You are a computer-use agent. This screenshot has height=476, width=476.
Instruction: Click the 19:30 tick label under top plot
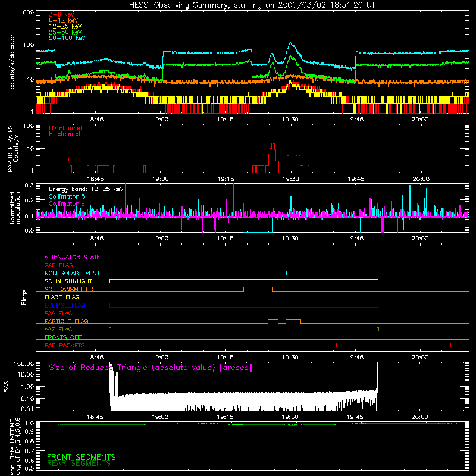(290, 120)
